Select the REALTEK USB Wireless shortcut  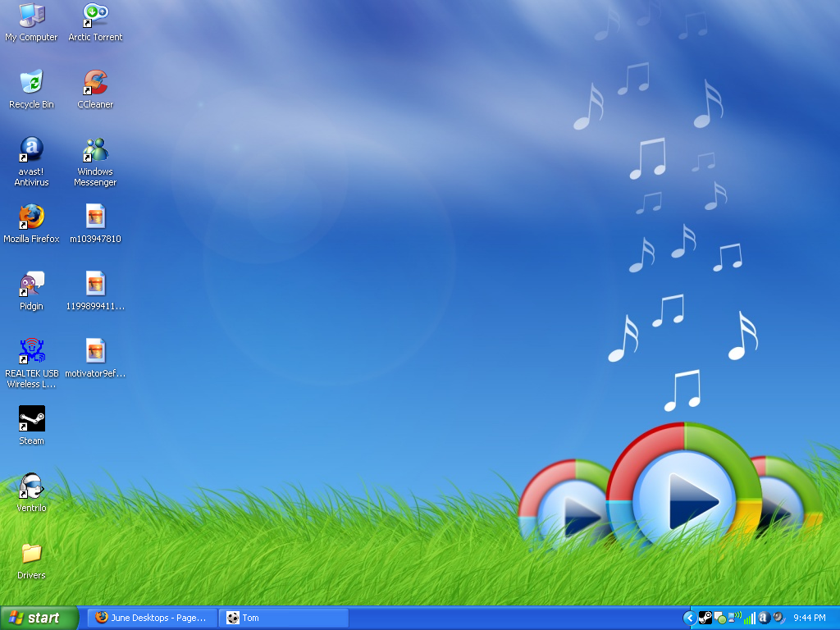31,363
